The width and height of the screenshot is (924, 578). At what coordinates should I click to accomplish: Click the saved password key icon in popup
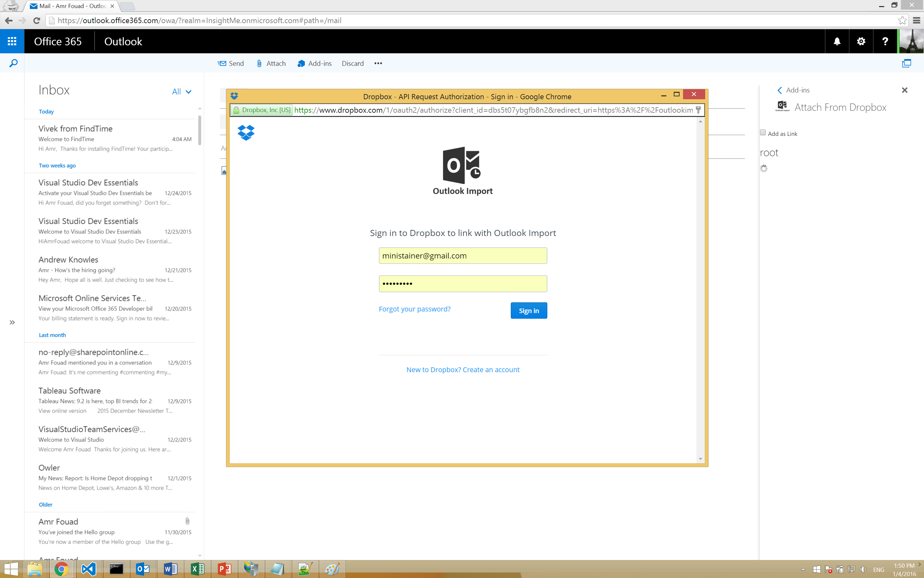coord(698,110)
